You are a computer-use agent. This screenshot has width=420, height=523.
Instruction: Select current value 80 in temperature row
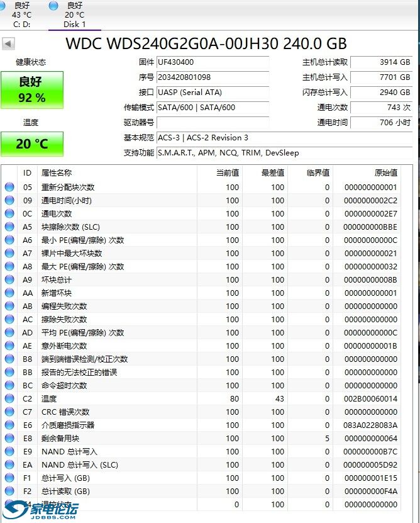point(235,398)
